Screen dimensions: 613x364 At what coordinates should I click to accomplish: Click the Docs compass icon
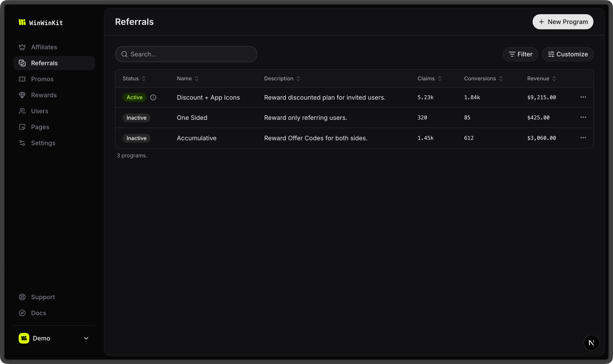tap(22, 313)
